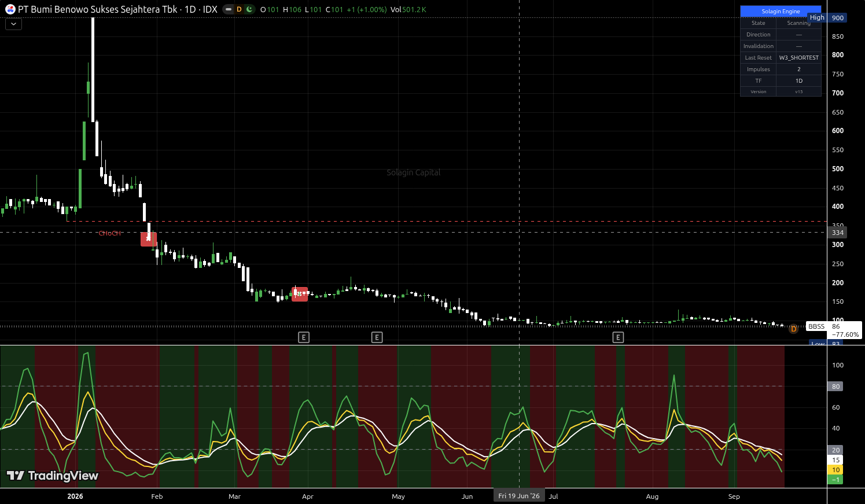Click the W3_SHORTEST cell in engine table
865x504 pixels.
(x=798, y=58)
